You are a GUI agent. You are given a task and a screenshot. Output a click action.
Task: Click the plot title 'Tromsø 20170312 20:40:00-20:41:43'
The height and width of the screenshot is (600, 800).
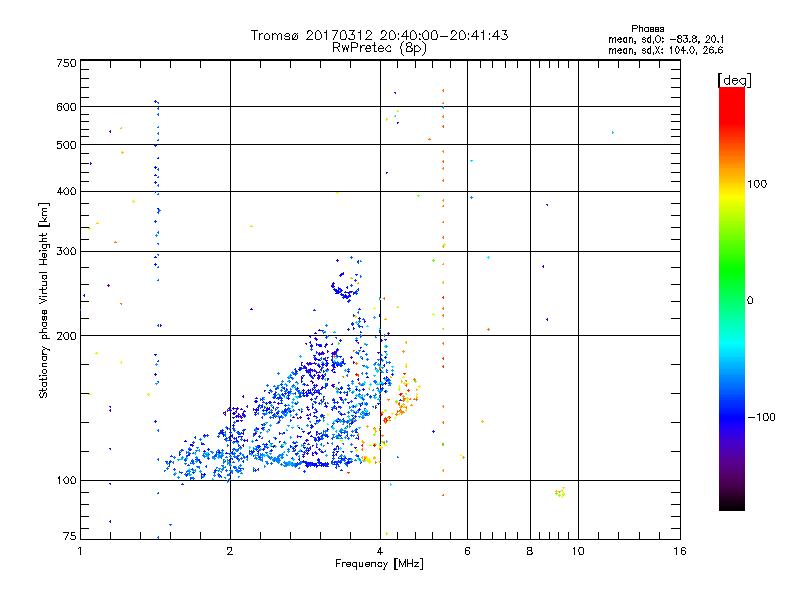pos(379,35)
